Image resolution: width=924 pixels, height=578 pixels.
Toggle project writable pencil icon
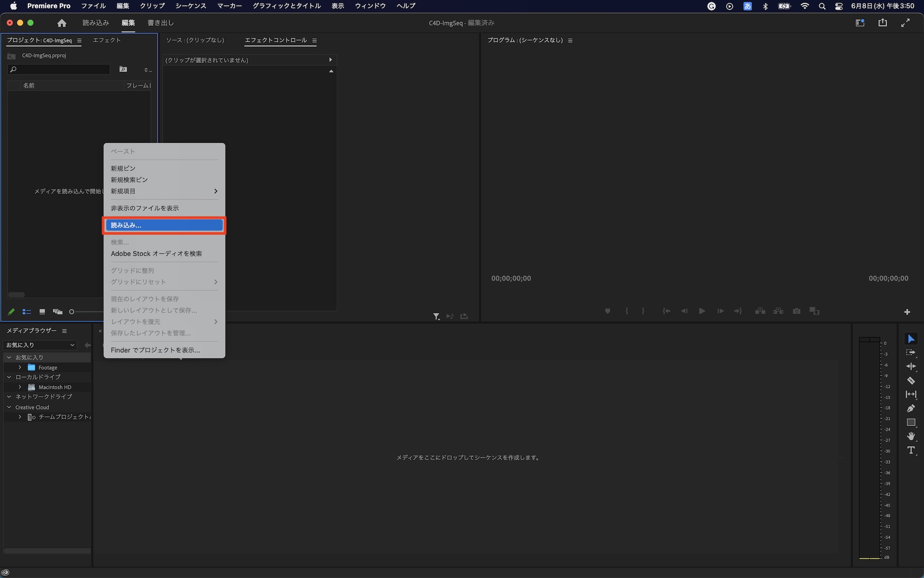point(11,312)
